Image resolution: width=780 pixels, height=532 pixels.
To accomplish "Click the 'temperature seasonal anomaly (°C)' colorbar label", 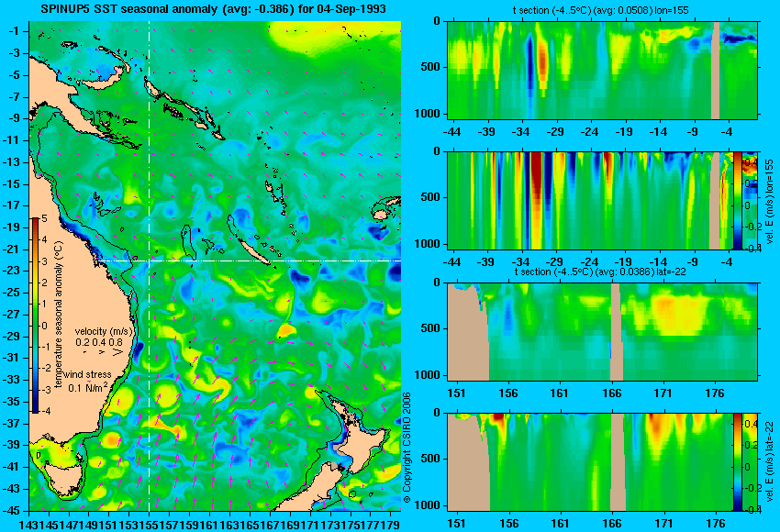I will coord(59,315).
